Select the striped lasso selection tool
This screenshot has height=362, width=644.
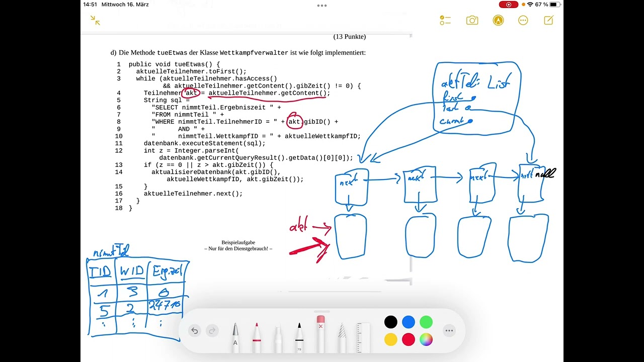click(x=342, y=337)
